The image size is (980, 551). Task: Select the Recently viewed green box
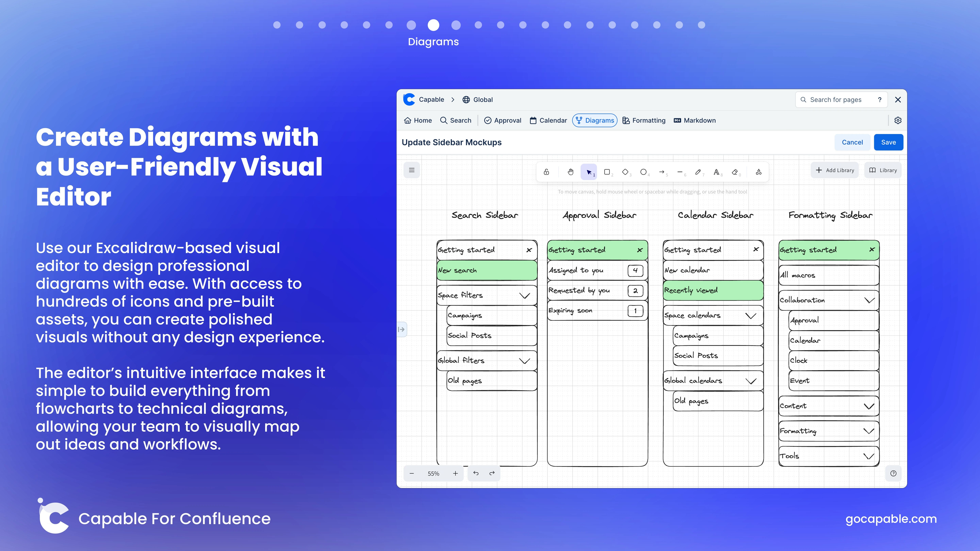click(713, 290)
